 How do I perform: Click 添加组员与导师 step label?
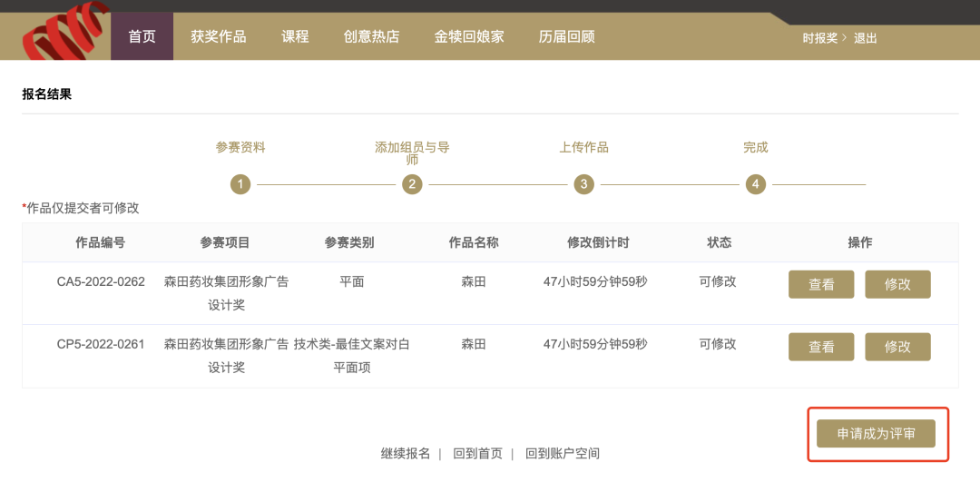(412, 153)
